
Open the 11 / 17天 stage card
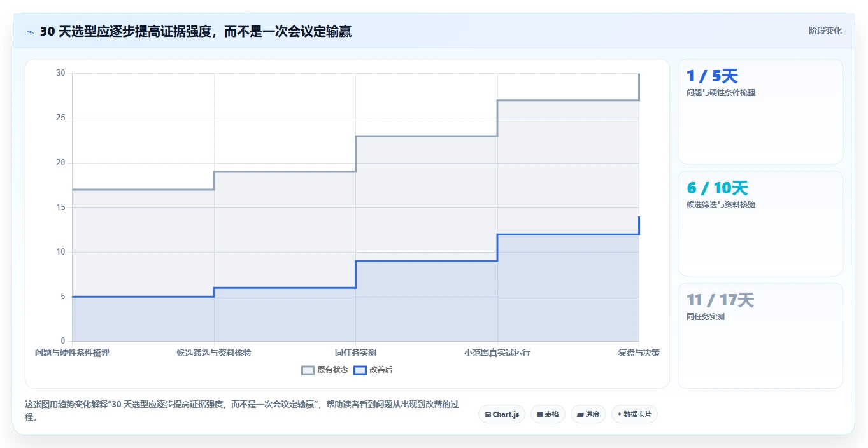click(x=760, y=335)
